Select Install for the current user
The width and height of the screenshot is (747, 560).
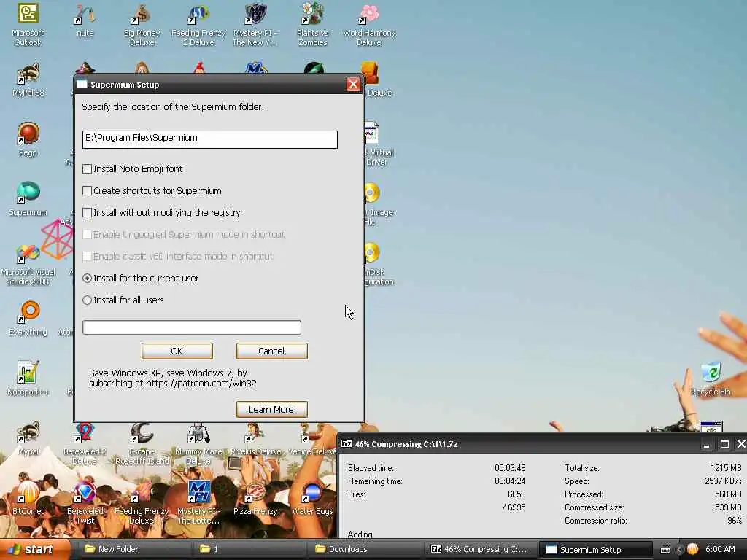(88, 279)
